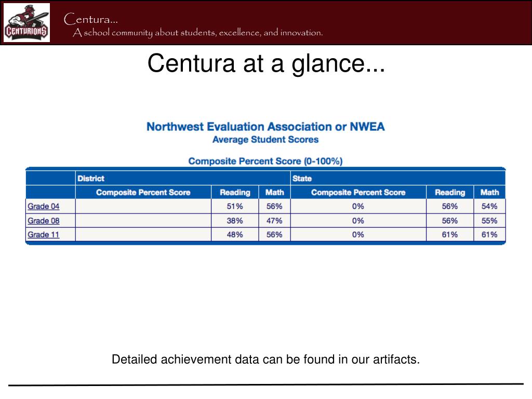Click the District Reading column header
This screenshot has width=532, height=399.
[235, 192]
